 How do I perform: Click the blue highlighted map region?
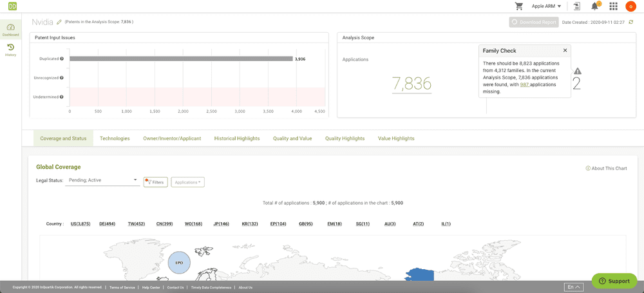coord(419,274)
